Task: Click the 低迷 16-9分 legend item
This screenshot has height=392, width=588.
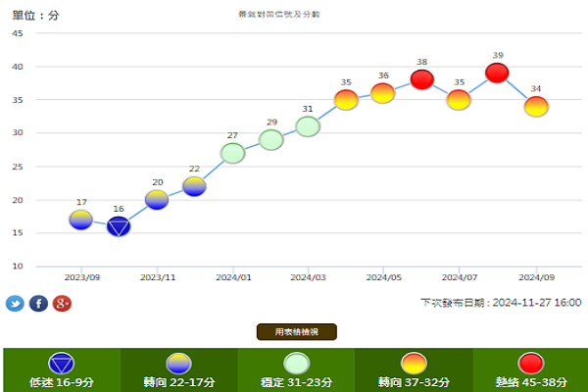Action: pos(61,369)
